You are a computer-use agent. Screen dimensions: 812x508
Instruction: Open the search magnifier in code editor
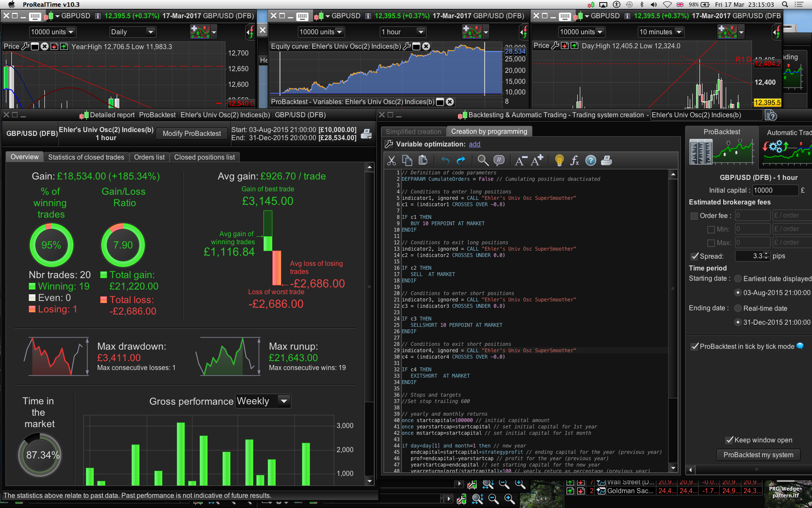[x=483, y=160]
